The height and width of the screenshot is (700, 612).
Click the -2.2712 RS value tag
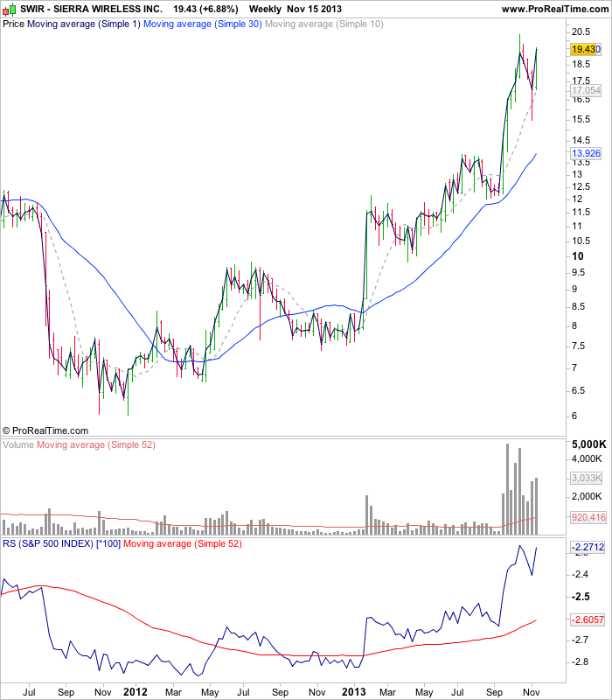[588, 547]
